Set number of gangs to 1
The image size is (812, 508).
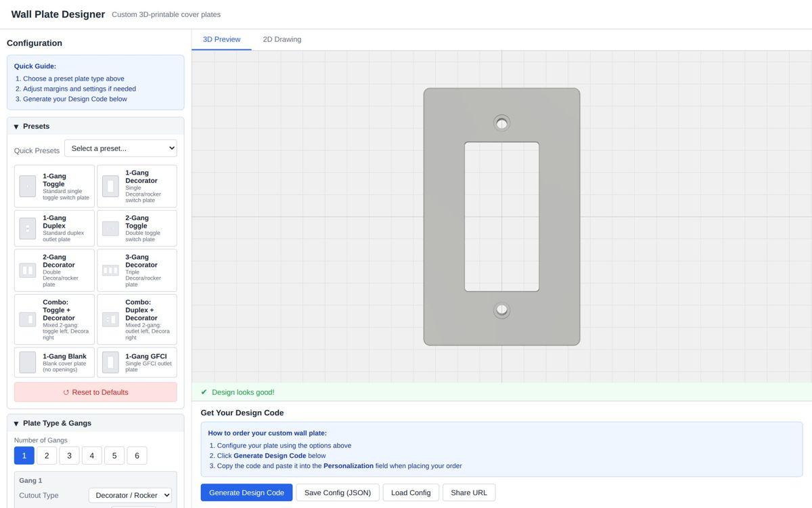[24, 456]
